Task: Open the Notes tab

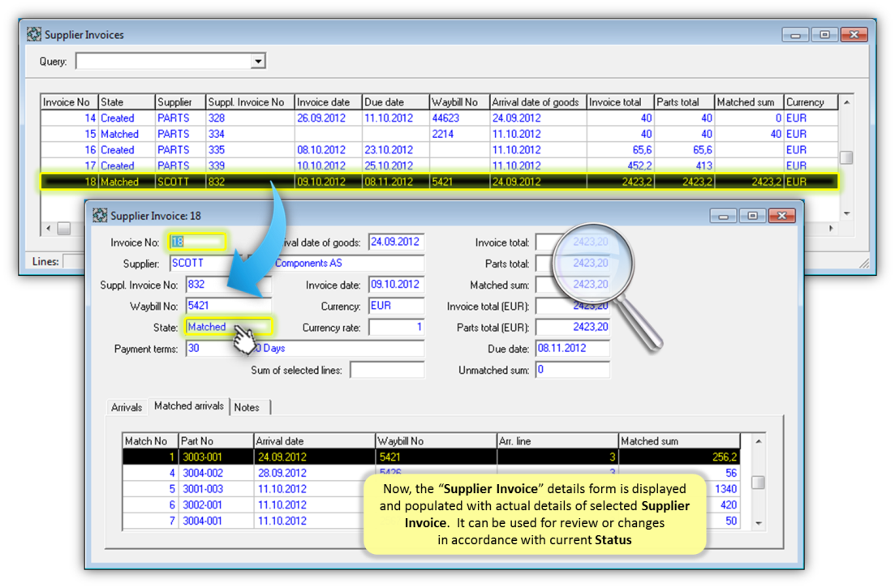Action: pyautogui.click(x=247, y=407)
